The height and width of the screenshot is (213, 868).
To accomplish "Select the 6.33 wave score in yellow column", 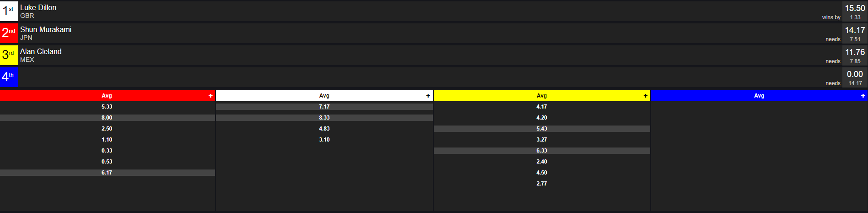I will point(542,151).
